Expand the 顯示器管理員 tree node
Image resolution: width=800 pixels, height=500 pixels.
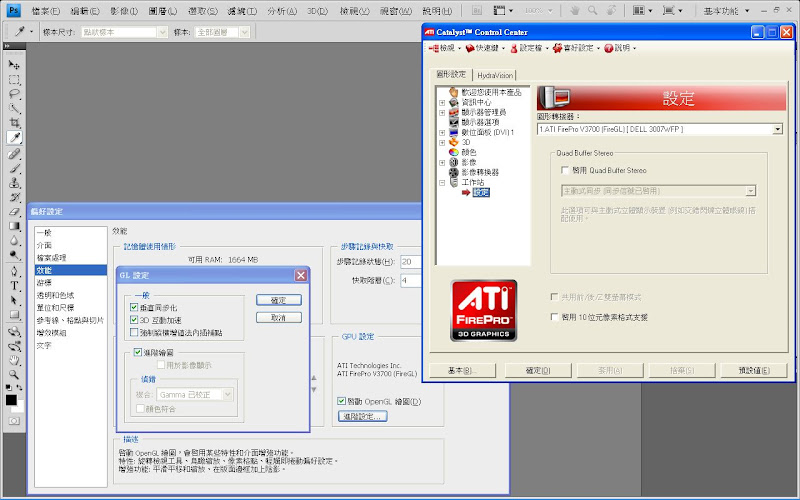point(442,112)
